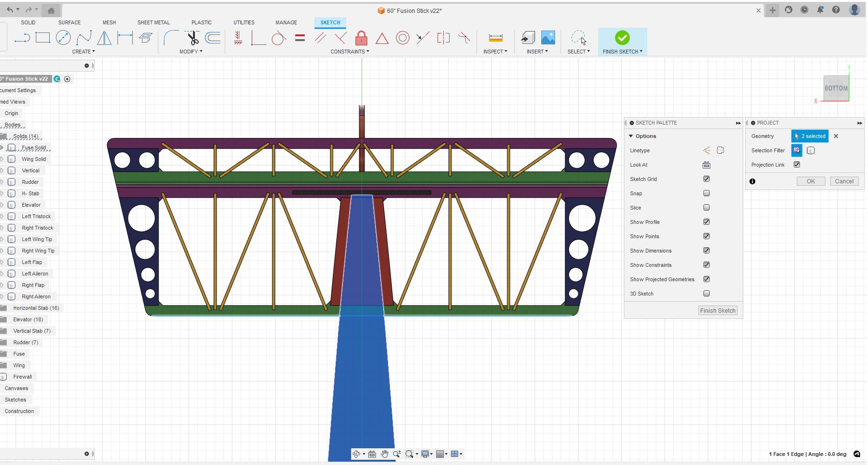Pick the Trim scissors tool

(193, 38)
